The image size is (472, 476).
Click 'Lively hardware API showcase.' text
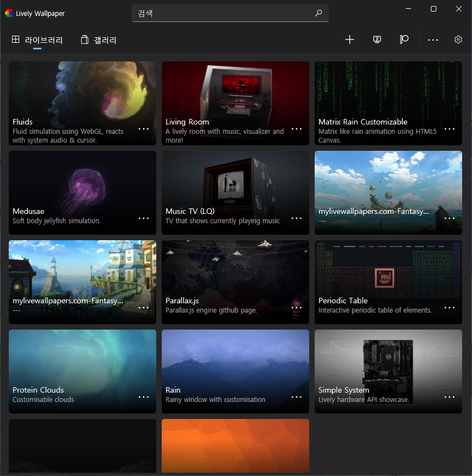click(x=363, y=399)
